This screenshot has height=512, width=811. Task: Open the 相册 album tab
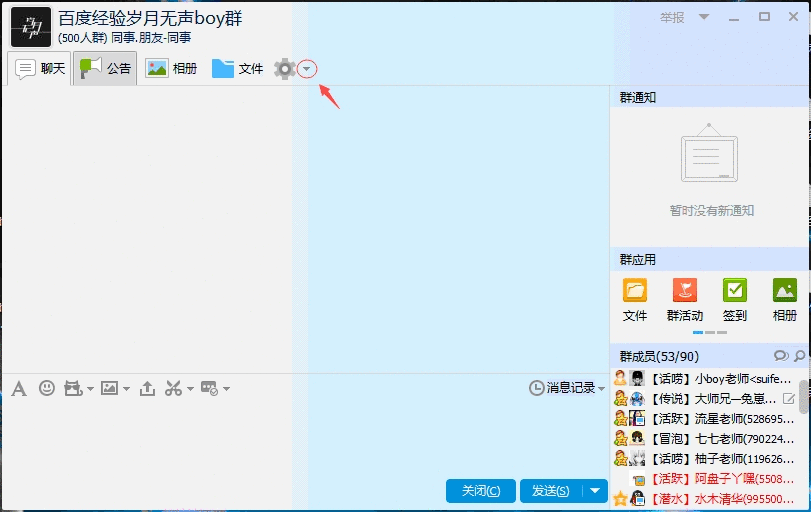pyautogui.click(x=171, y=68)
